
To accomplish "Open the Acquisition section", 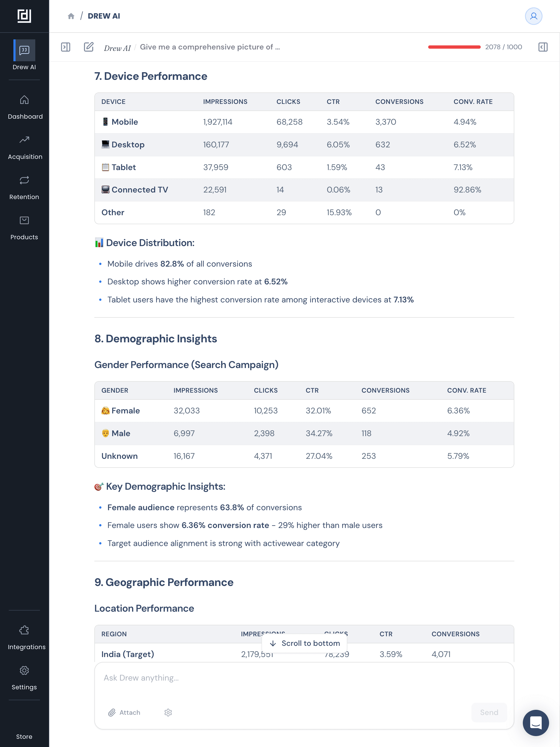I will (25, 147).
